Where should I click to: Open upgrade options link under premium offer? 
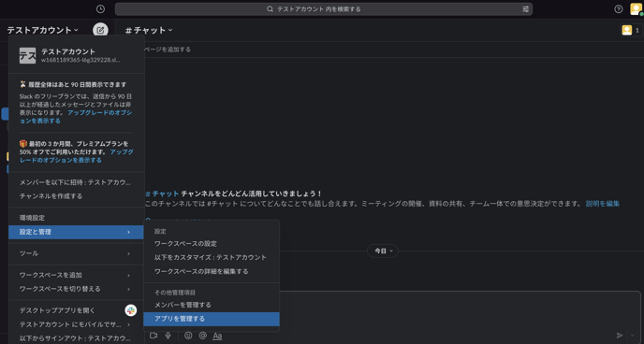[x=77, y=156]
